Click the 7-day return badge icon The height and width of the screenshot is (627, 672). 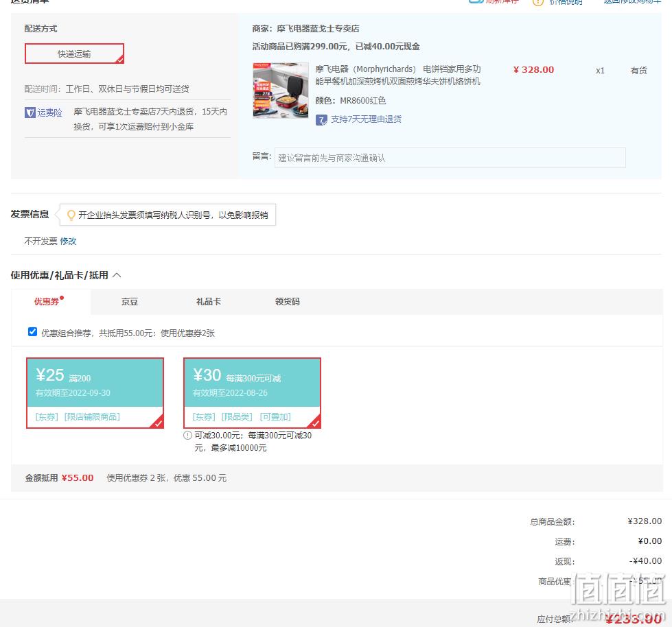point(321,120)
